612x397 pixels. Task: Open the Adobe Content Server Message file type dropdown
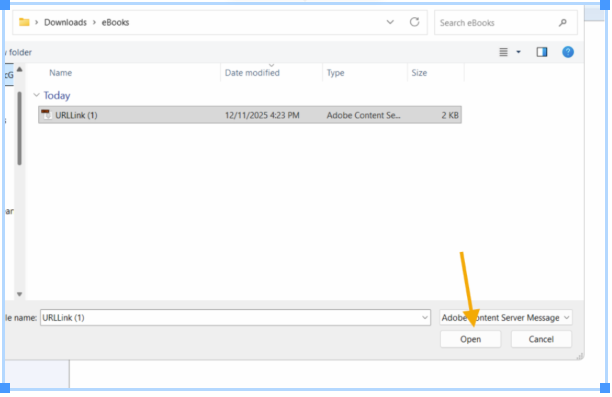pos(506,317)
